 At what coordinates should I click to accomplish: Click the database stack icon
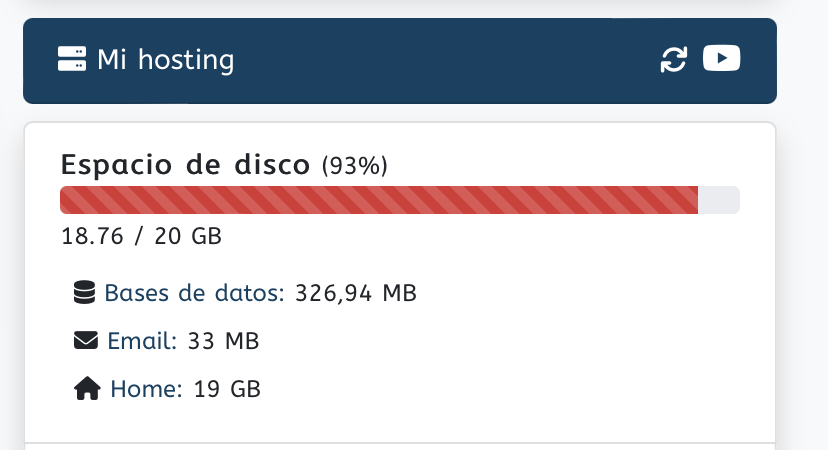[84, 293]
